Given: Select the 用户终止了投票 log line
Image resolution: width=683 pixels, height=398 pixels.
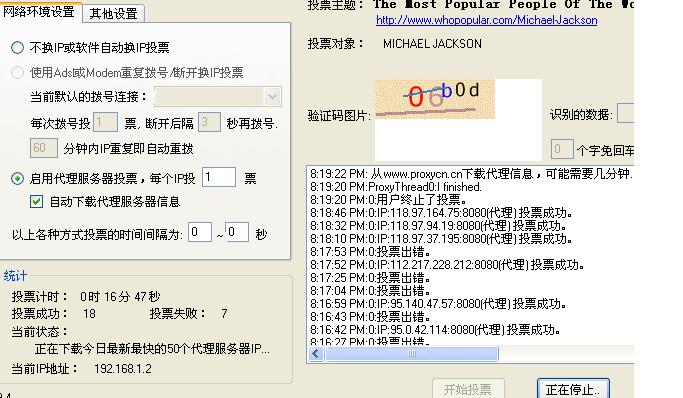Looking at the screenshot, I should [388, 200].
